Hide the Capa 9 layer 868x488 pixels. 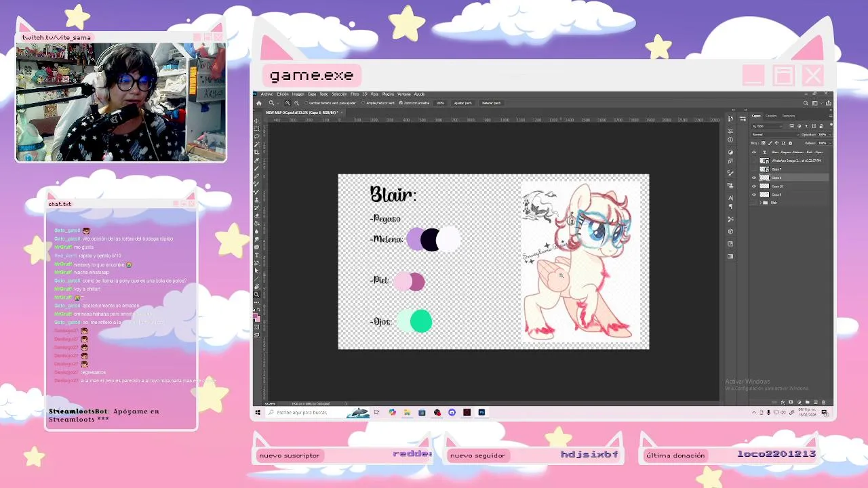click(754, 195)
